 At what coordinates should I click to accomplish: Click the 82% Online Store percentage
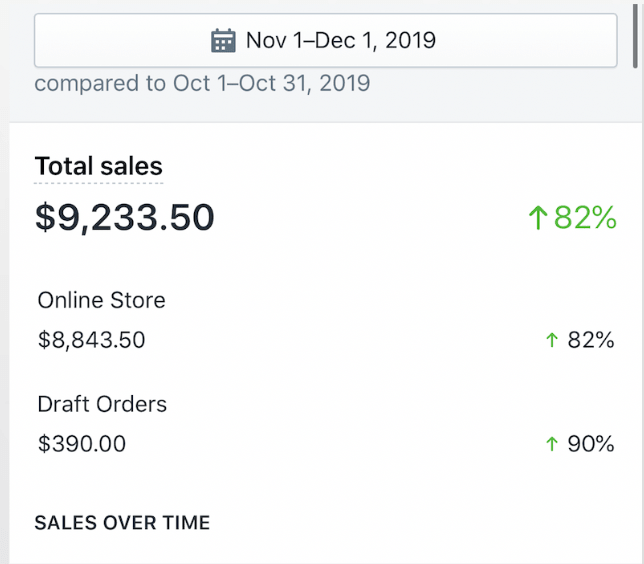pos(590,340)
